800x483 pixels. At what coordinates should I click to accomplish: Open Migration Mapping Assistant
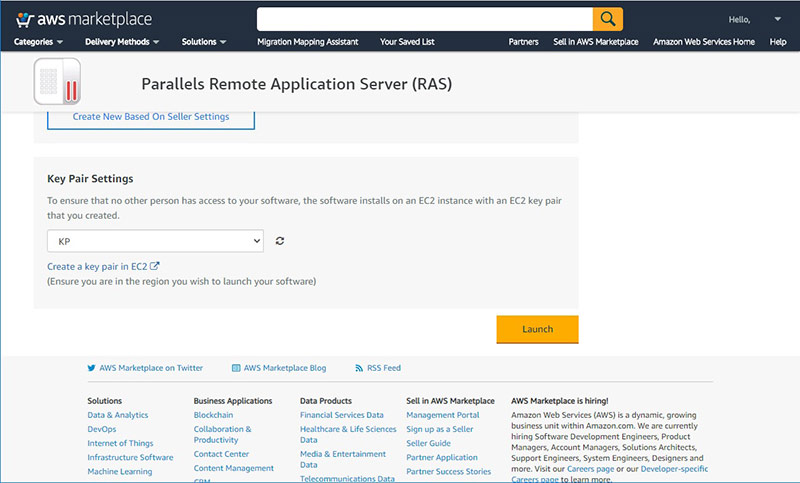[308, 42]
